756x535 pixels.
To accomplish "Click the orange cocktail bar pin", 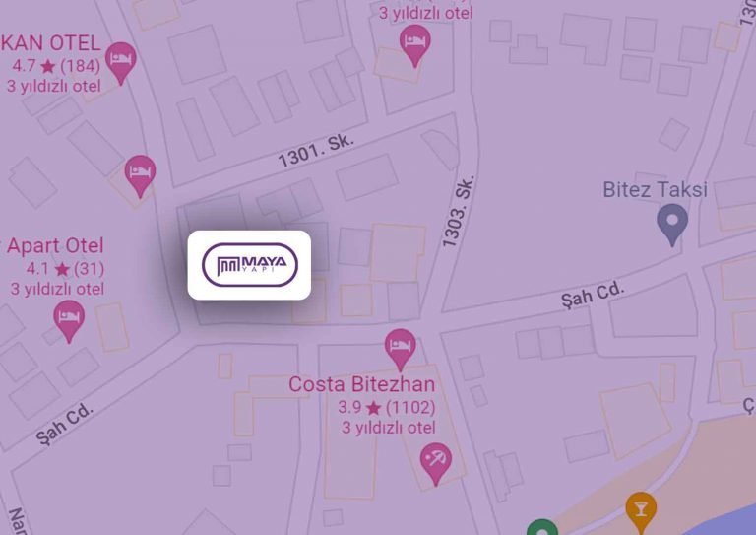I will (x=641, y=512).
